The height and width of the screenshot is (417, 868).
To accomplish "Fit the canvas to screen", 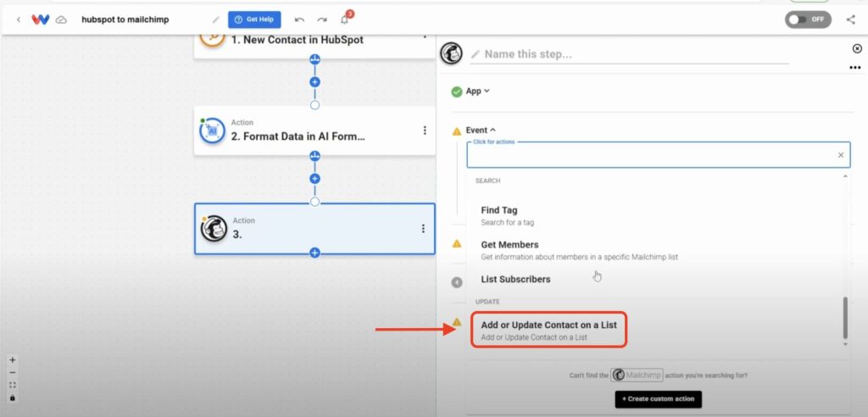I will click(x=13, y=386).
